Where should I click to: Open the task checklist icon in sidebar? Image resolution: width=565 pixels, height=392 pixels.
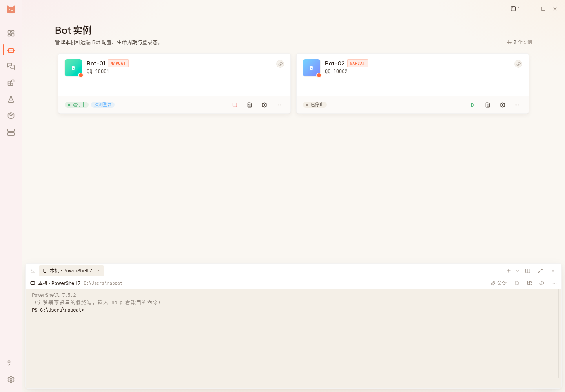[11, 363]
